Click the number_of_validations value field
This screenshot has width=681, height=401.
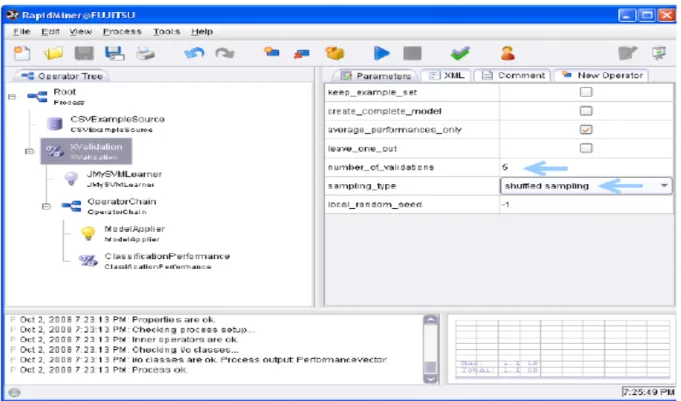click(x=586, y=167)
